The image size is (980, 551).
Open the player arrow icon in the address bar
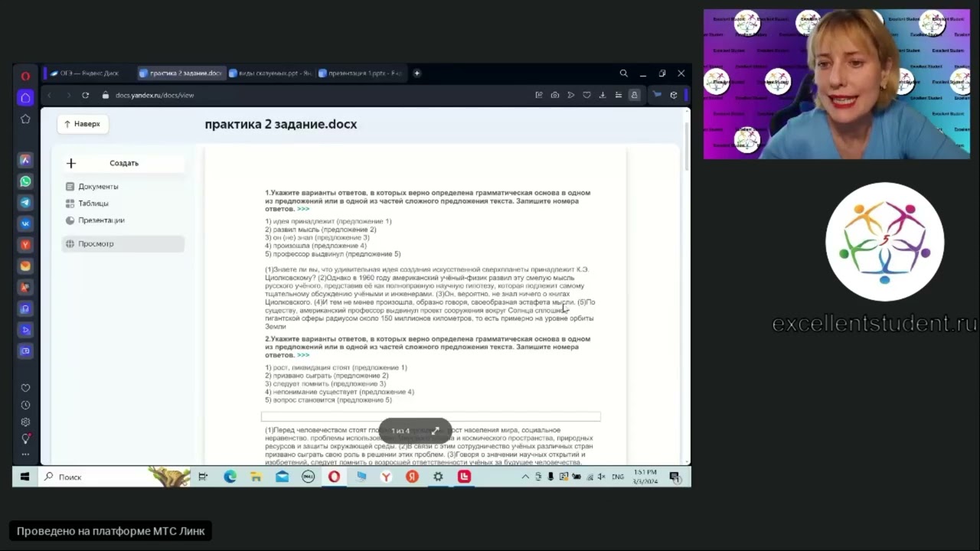pos(570,95)
